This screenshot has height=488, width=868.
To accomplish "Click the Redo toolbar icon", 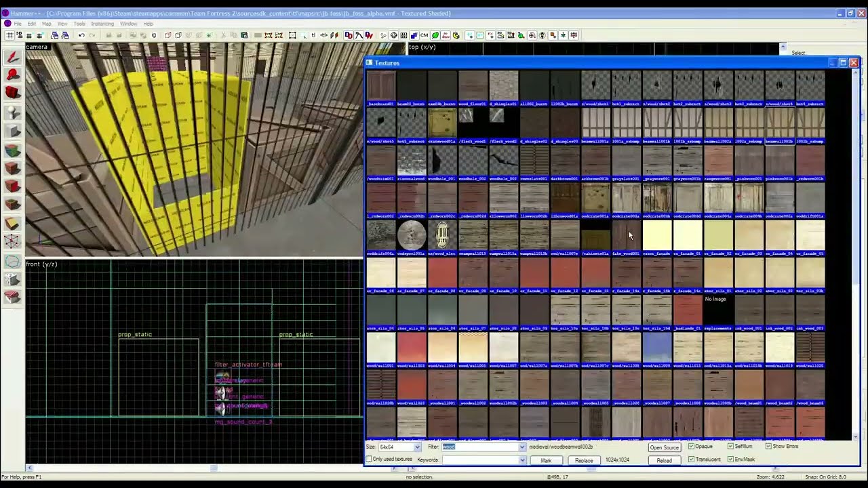I will pyautogui.click(x=92, y=35).
